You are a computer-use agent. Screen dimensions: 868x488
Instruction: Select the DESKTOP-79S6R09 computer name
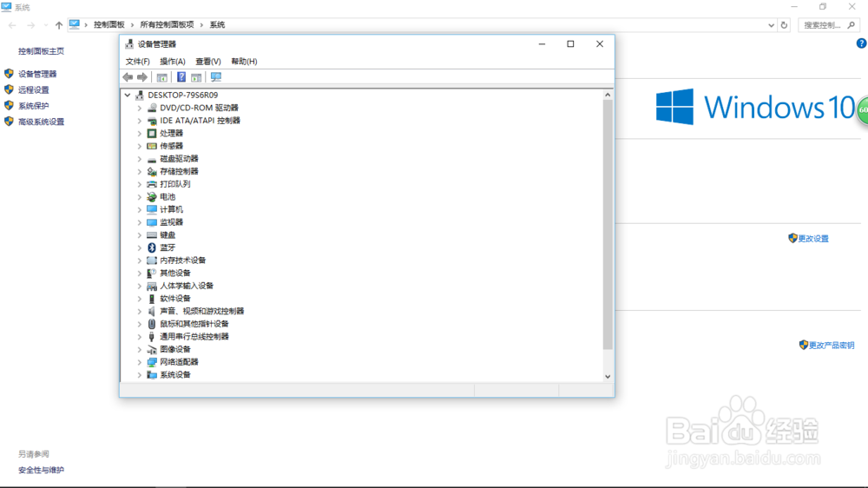click(182, 96)
